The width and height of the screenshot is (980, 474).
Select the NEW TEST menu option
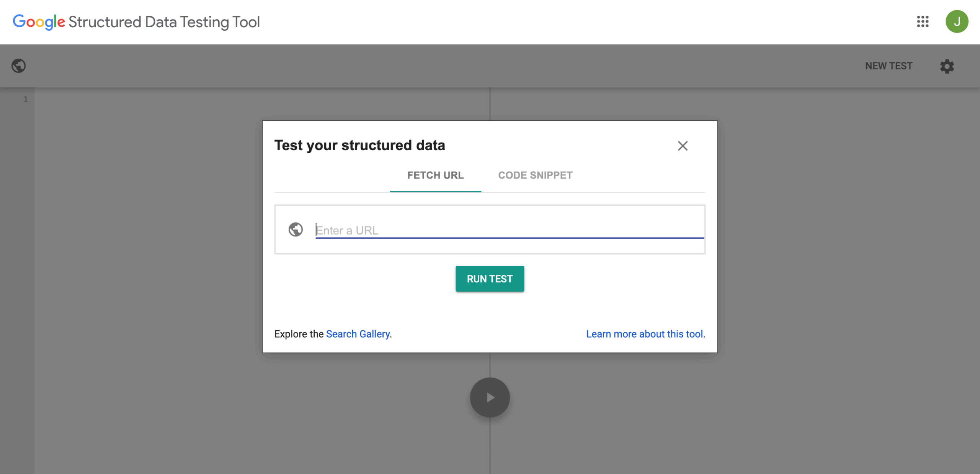coord(889,66)
